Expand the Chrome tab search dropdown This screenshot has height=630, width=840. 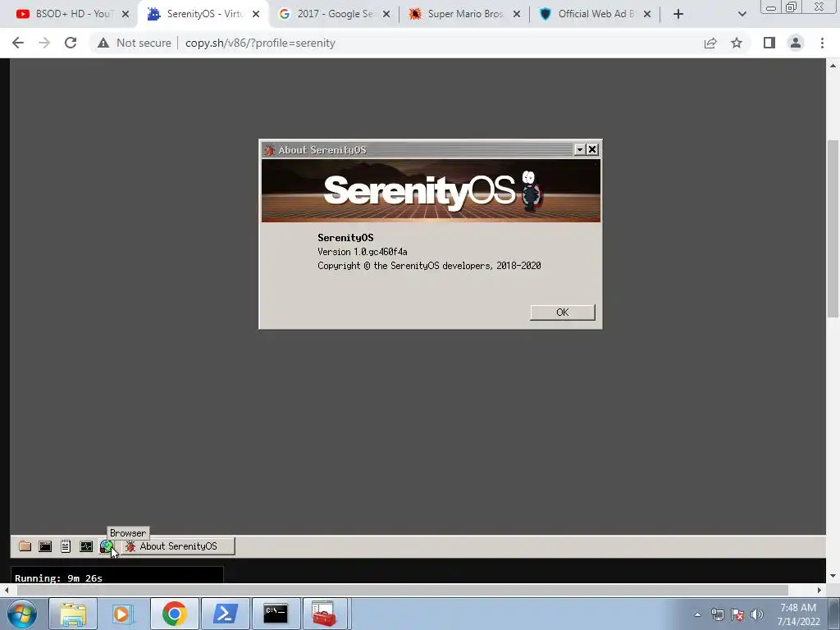point(742,15)
